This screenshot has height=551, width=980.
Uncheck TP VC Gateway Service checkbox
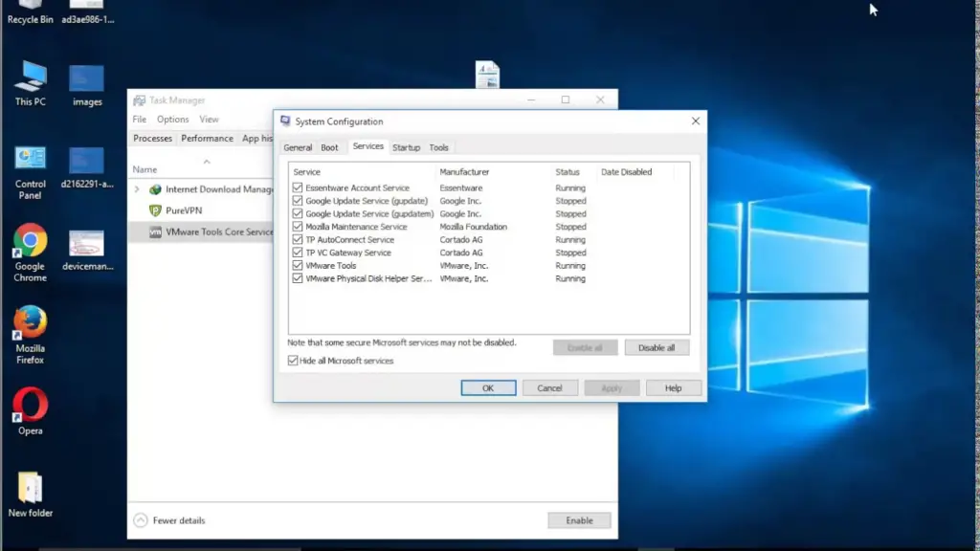(x=298, y=253)
